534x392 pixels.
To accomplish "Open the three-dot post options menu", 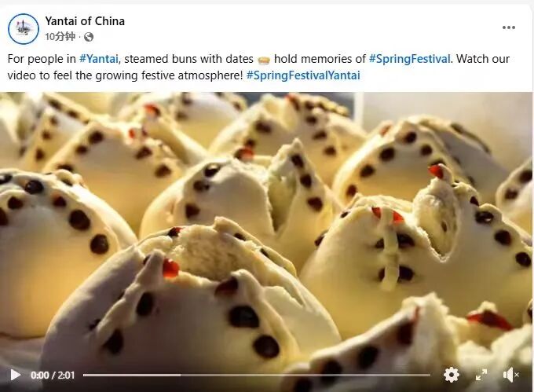I will (x=508, y=27).
